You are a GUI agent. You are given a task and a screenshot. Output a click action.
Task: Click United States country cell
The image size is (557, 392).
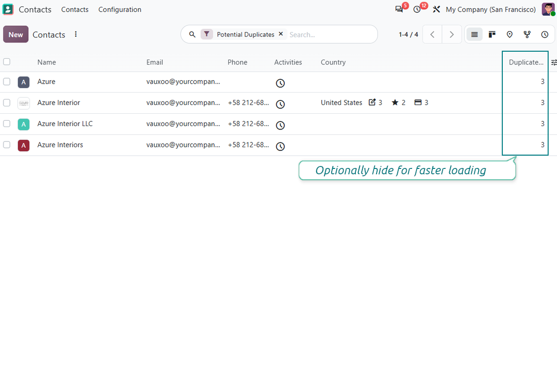pyautogui.click(x=342, y=102)
